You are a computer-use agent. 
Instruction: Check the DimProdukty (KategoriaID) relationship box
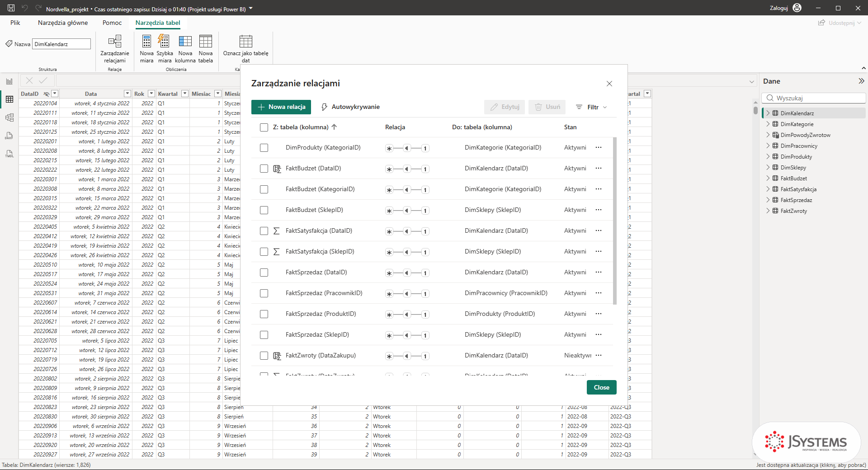(x=264, y=148)
